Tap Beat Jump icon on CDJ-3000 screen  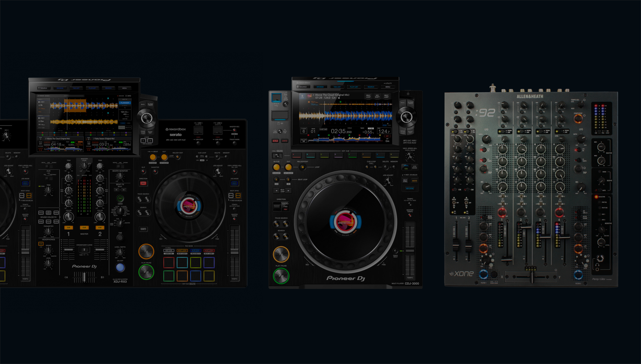386,96
